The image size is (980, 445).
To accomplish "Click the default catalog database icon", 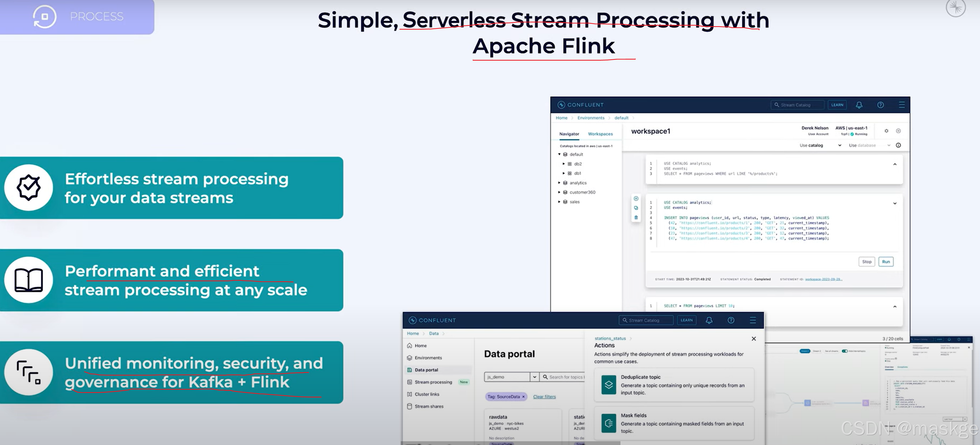I will [x=565, y=154].
